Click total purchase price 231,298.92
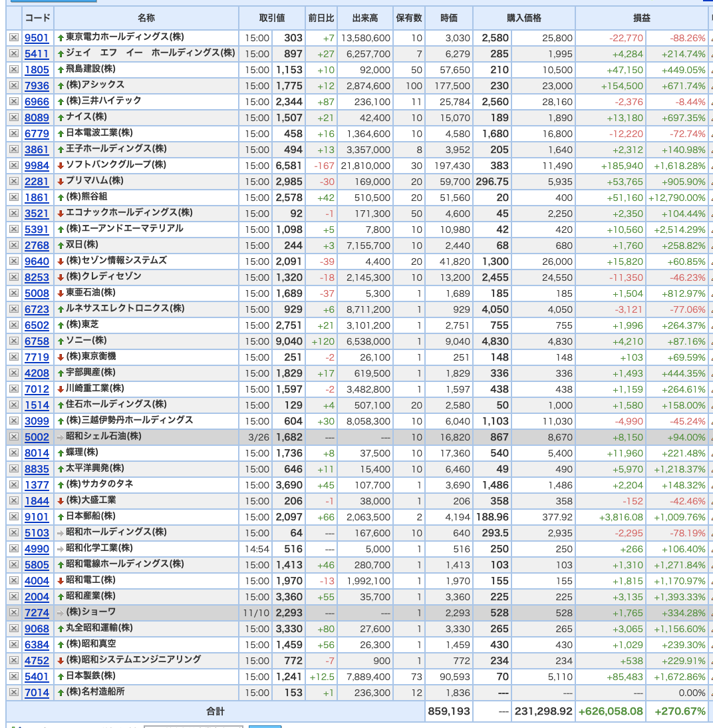This screenshot has height=728, width=713. coord(543,711)
